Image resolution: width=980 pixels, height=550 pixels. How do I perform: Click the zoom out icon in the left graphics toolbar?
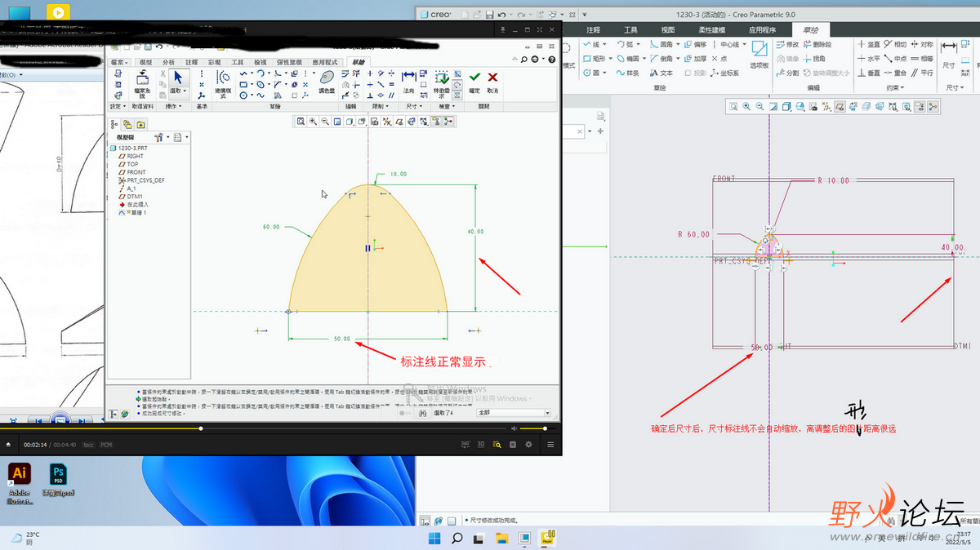326,122
